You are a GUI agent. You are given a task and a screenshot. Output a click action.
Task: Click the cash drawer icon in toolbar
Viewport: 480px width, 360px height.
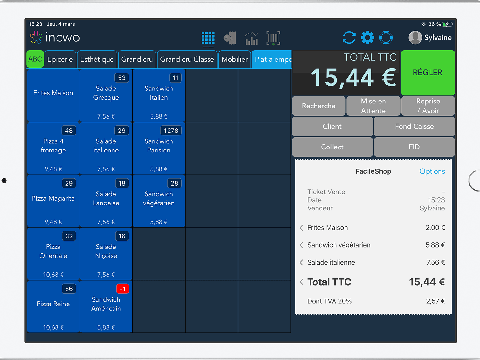[230, 38]
